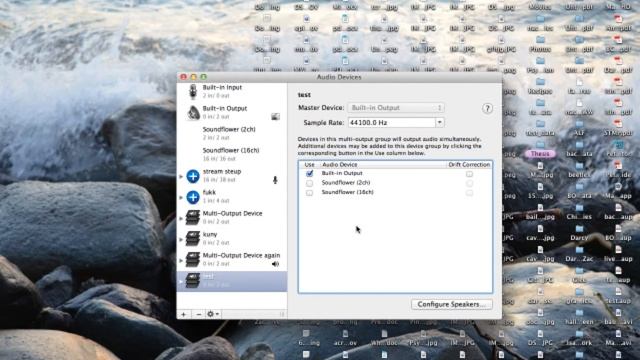Click the blue plus icon of fukk

193,197
